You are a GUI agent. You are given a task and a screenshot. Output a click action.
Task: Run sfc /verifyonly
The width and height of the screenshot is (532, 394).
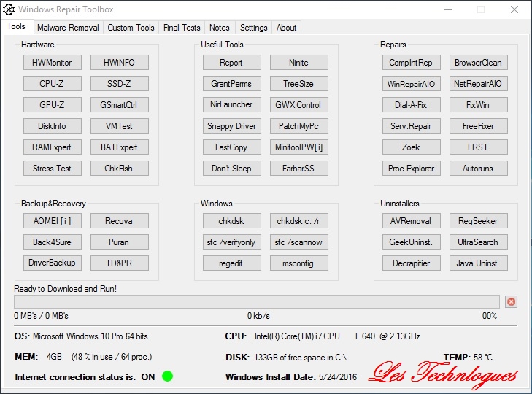click(232, 242)
